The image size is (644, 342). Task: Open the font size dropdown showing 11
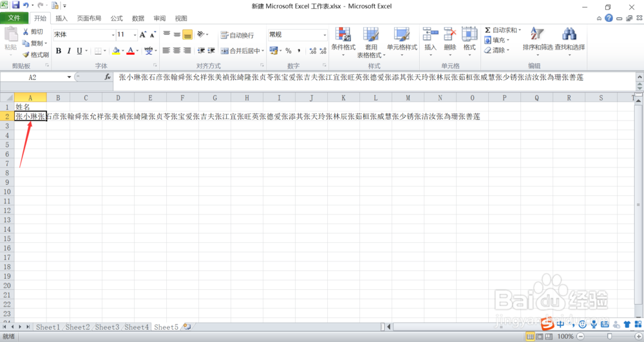pyautogui.click(x=135, y=35)
